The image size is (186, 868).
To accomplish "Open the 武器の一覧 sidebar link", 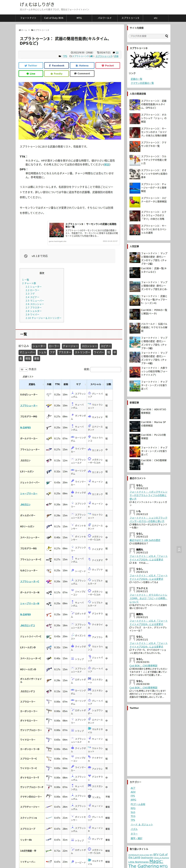I will tap(136, 79).
